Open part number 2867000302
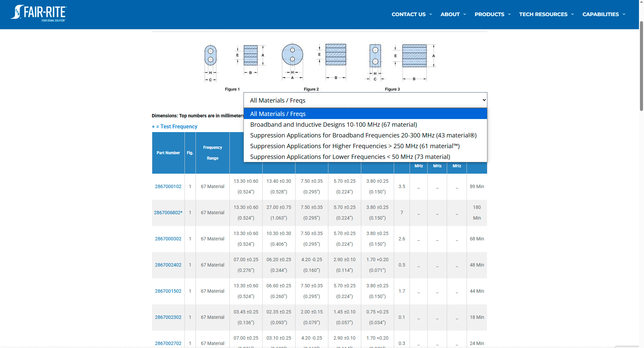Image resolution: width=644 pixels, height=348 pixels. tap(168, 239)
